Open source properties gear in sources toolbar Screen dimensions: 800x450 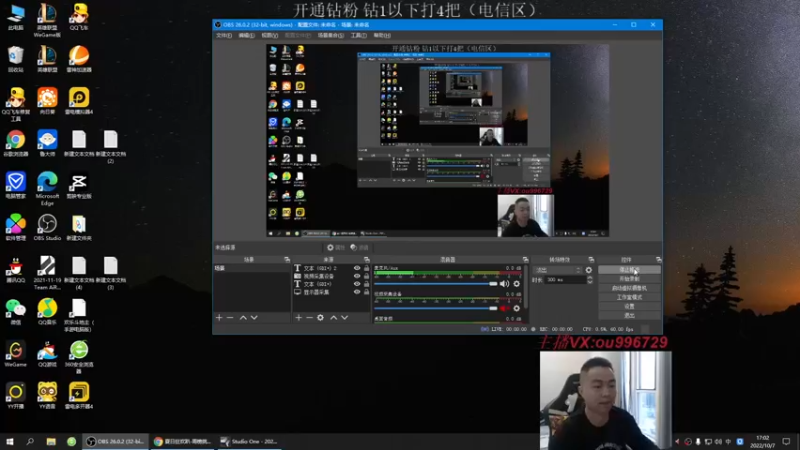pos(320,317)
